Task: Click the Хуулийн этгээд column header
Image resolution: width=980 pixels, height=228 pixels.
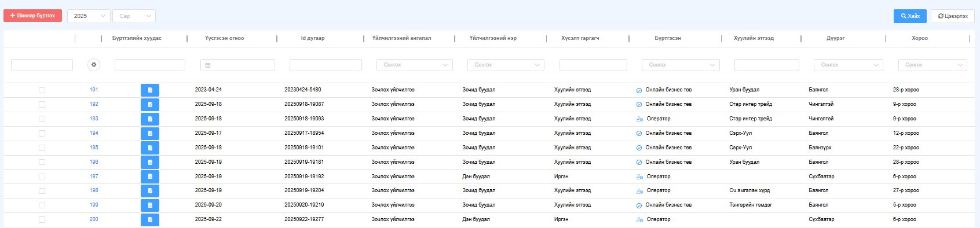Action: (754, 38)
